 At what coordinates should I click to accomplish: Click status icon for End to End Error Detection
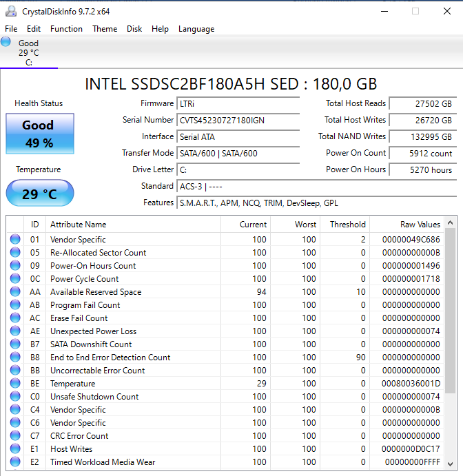click(15, 357)
